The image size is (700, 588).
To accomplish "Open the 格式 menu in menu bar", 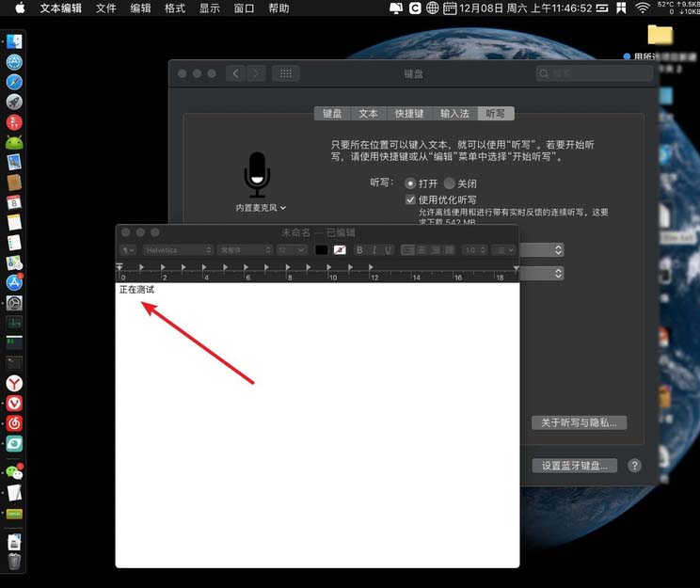I will [175, 8].
